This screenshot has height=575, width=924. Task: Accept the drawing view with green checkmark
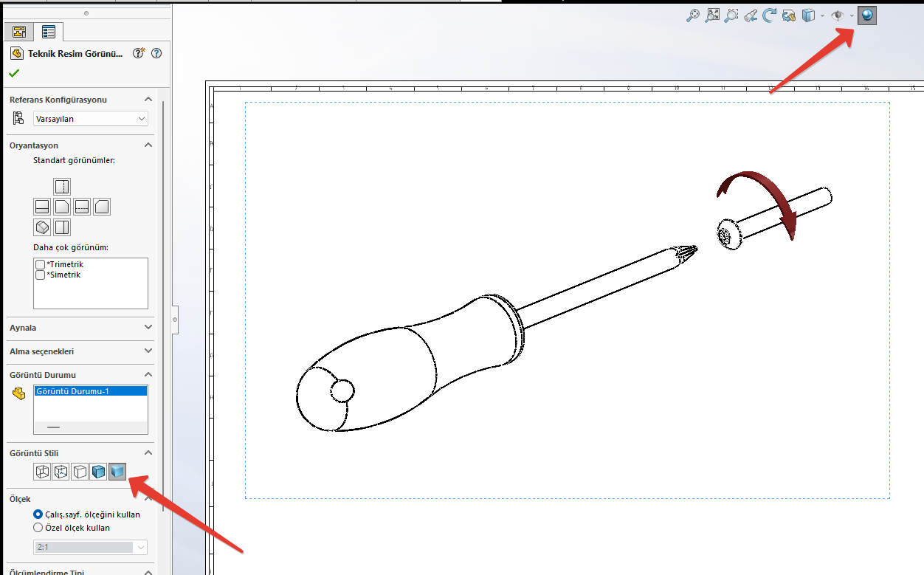point(14,73)
